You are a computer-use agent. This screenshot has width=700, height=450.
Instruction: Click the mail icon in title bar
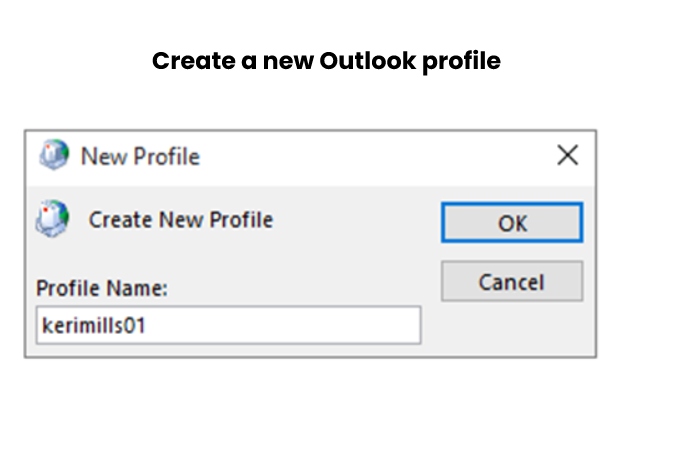pyautogui.click(x=54, y=155)
